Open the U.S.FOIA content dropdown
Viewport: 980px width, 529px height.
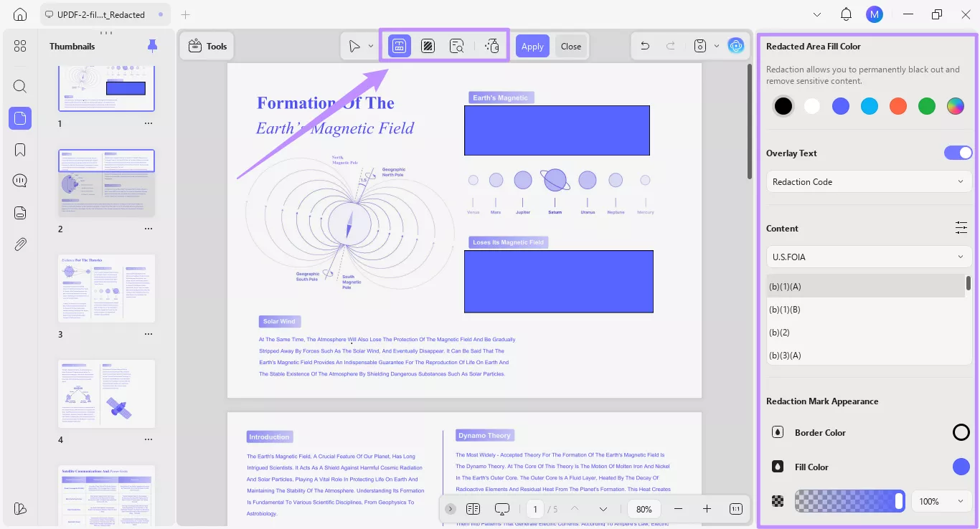pyautogui.click(x=869, y=257)
